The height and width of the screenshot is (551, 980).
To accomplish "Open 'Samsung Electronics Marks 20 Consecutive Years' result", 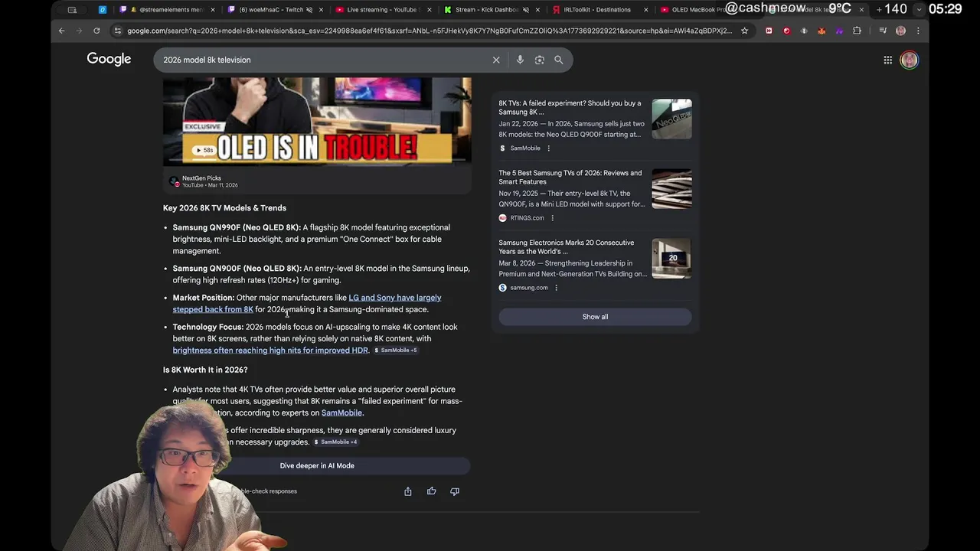I will (x=566, y=247).
